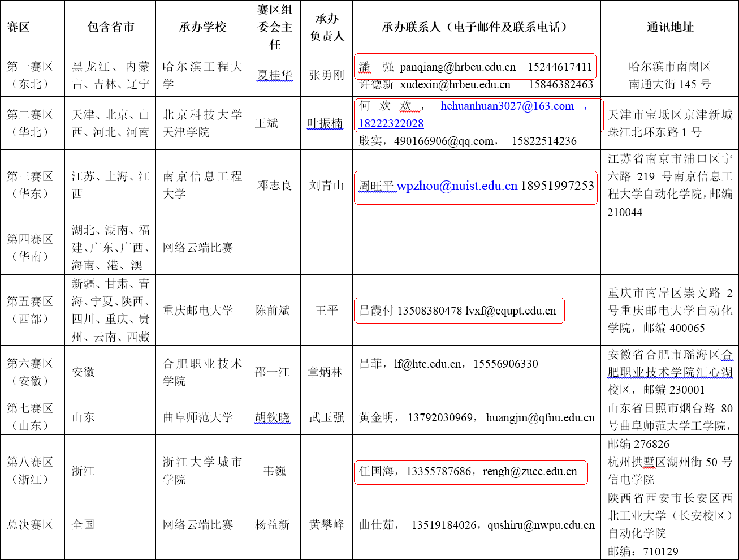Image resolution: width=739 pixels, height=560 pixels.
Task: Click the name 叶振楠
Action: [325, 123]
